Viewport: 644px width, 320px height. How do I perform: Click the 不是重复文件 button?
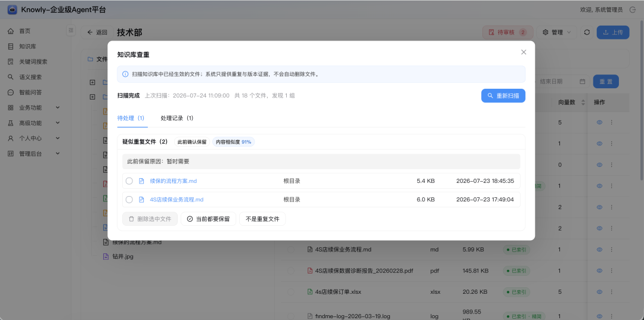pyautogui.click(x=262, y=219)
